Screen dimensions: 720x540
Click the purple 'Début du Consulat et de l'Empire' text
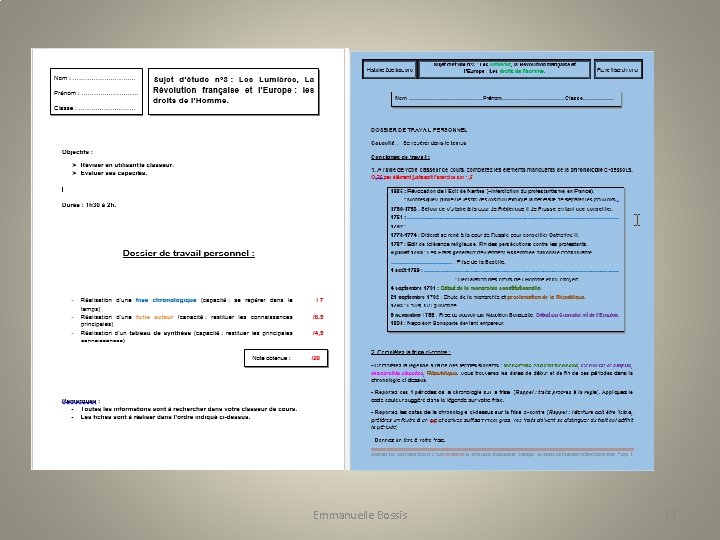pos(577,315)
